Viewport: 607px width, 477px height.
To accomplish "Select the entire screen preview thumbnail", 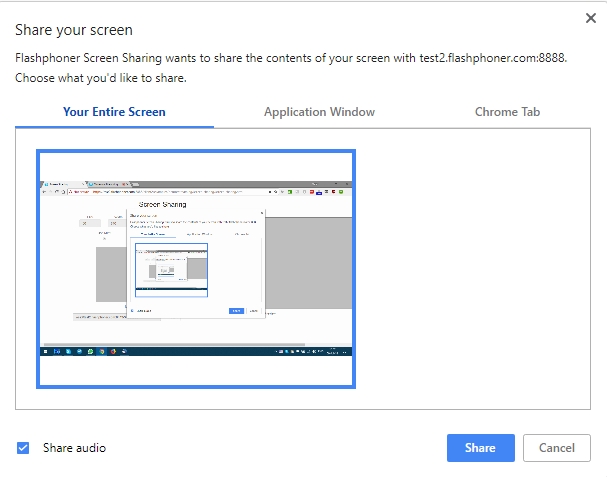I will pos(196,268).
